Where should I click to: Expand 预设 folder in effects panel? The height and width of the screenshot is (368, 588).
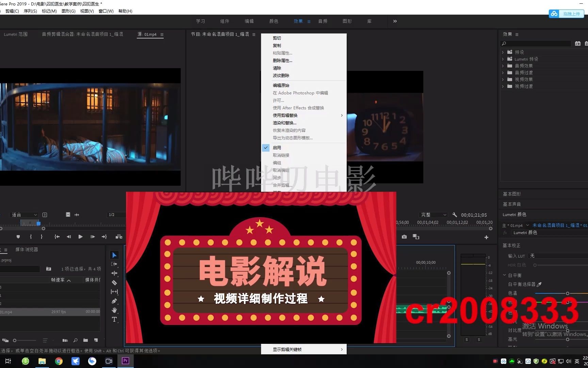pos(503,52)
